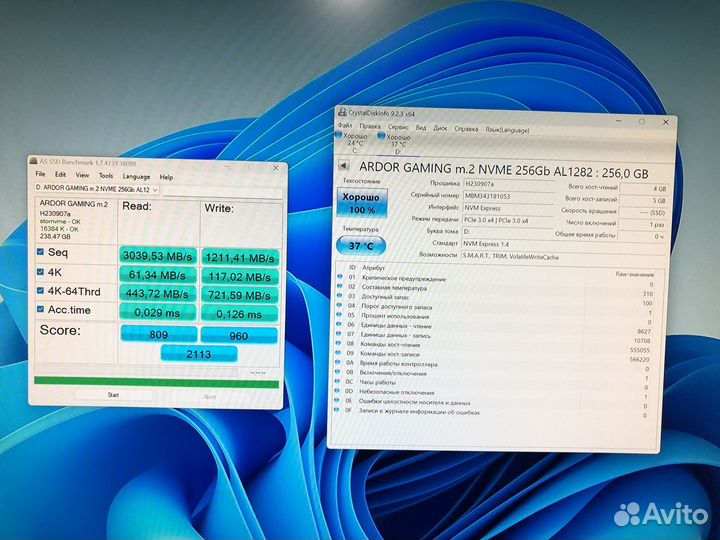Expand the drive selection dropdown in AS SSD
The width and height of the screenshot is (720, 540).
[155, 190]
